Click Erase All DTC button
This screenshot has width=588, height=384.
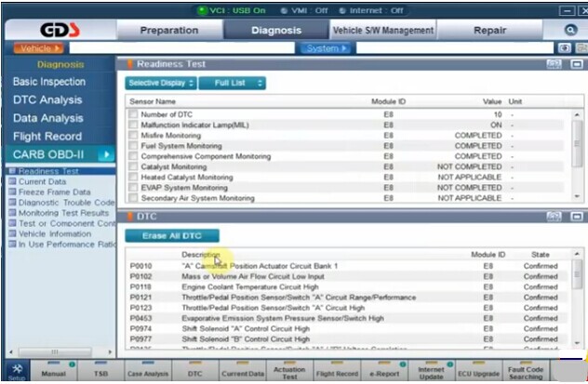pos(172,235)
